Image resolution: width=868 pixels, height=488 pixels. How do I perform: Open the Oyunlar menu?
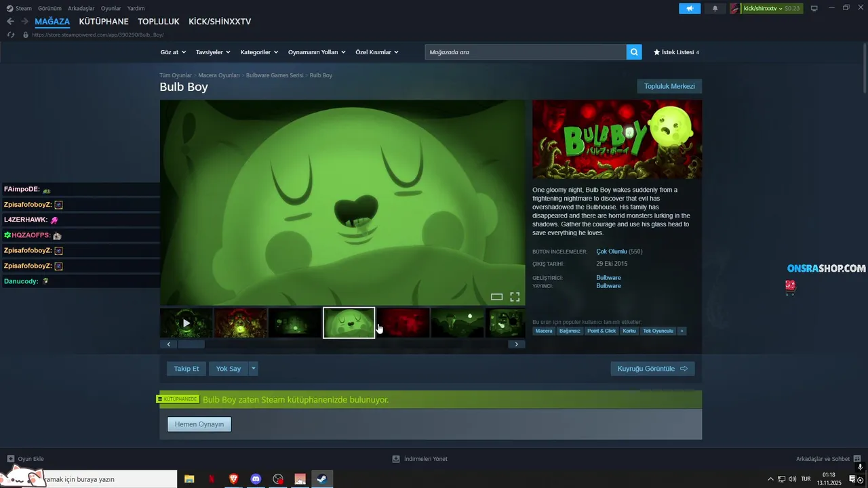click(x=111, y=8)
